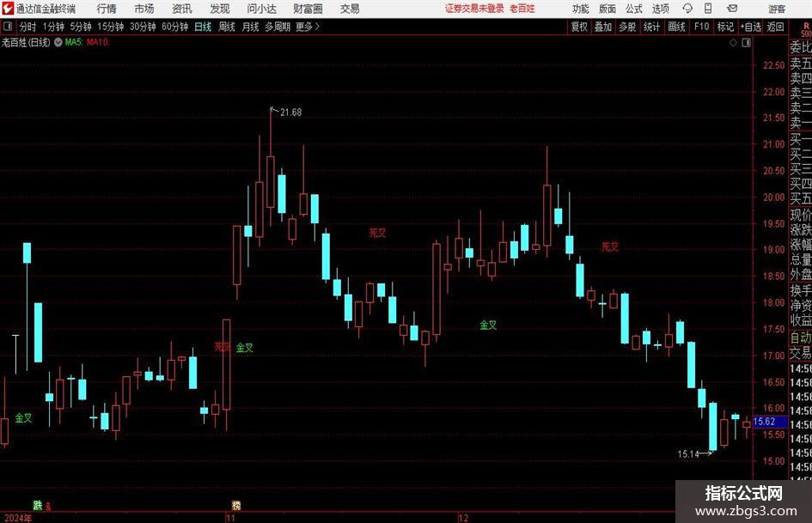Viewport: 812px width, 523px height.
Task: Click the 自动 label in right panel
Action: tap(801, 338)
